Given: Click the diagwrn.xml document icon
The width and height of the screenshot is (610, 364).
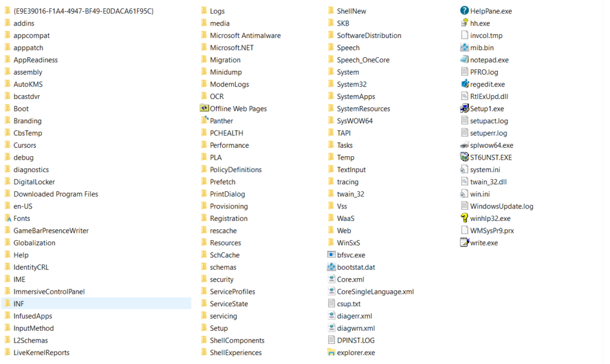Looking at the screenshot, I should point(331,328).
